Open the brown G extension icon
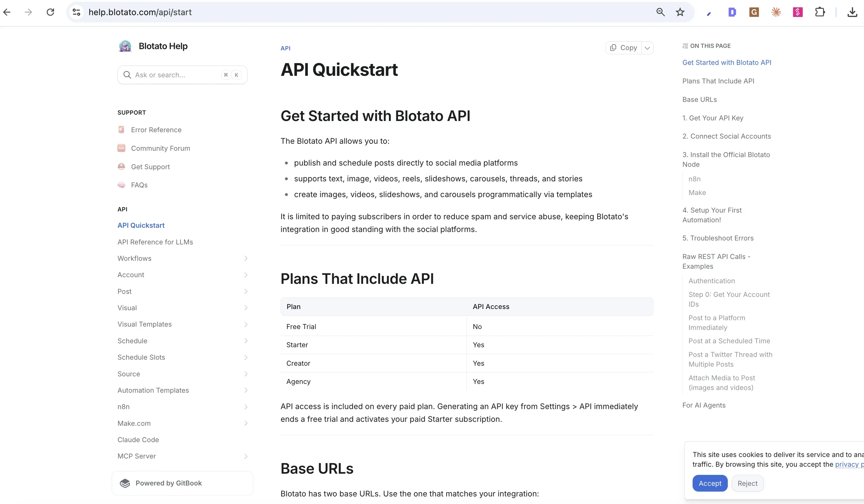Screen dimensions: 864x504 pos(754,12)
